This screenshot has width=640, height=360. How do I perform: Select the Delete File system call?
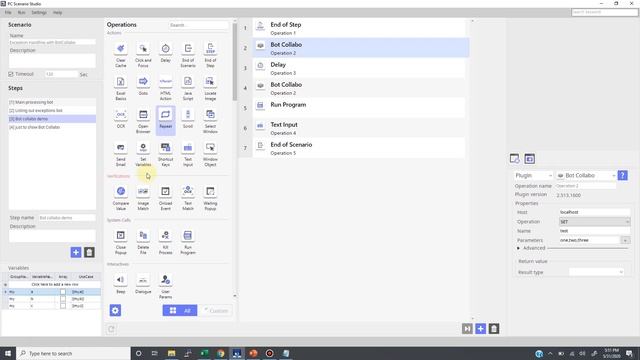[x=143, y=242]
